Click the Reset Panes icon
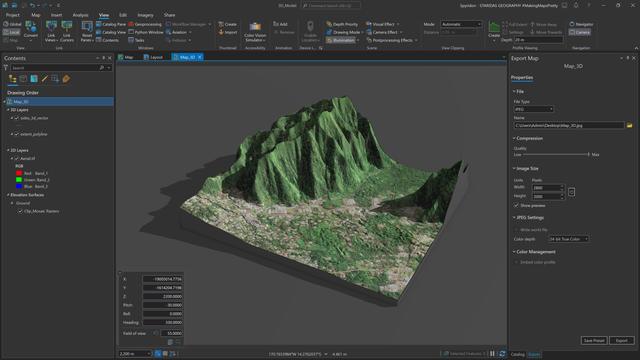This screenshot has height=360, width=640. (x=87, y=27)
